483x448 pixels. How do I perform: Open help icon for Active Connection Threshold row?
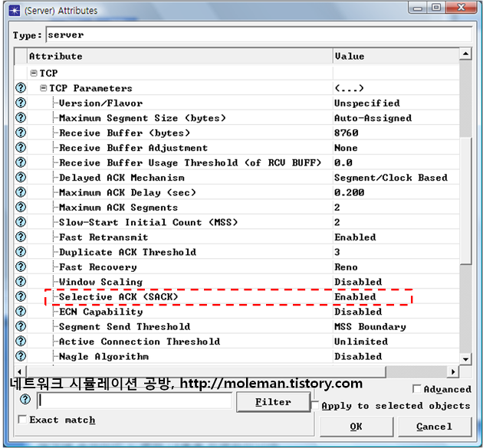click(21, 342)
